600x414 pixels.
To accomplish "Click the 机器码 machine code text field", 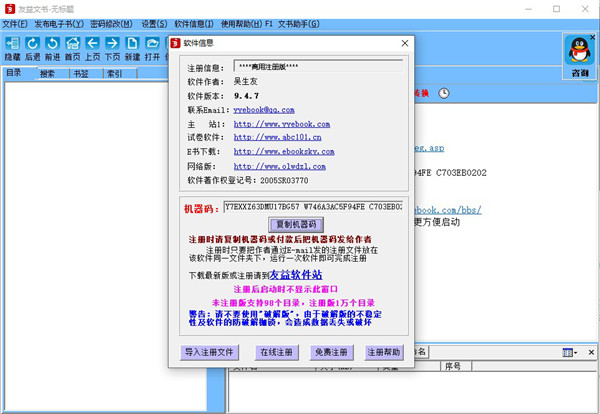I will pyautogui.click(x=311, y=207).
